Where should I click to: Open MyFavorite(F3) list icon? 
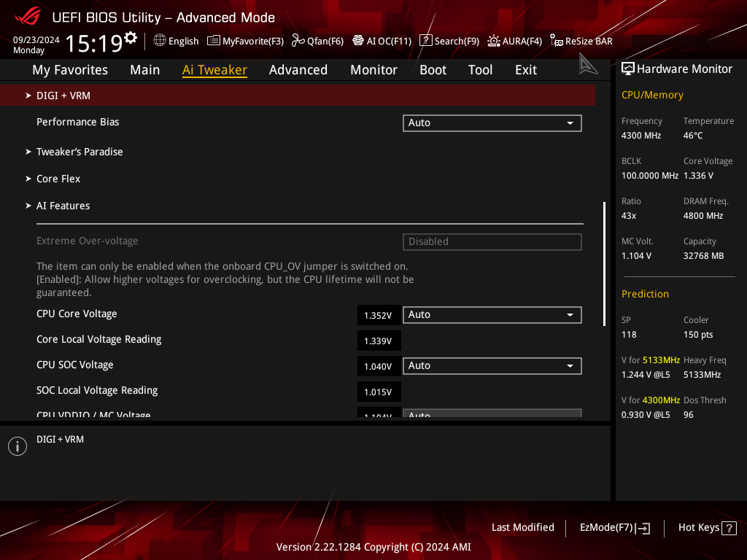(x=213, y=41)
